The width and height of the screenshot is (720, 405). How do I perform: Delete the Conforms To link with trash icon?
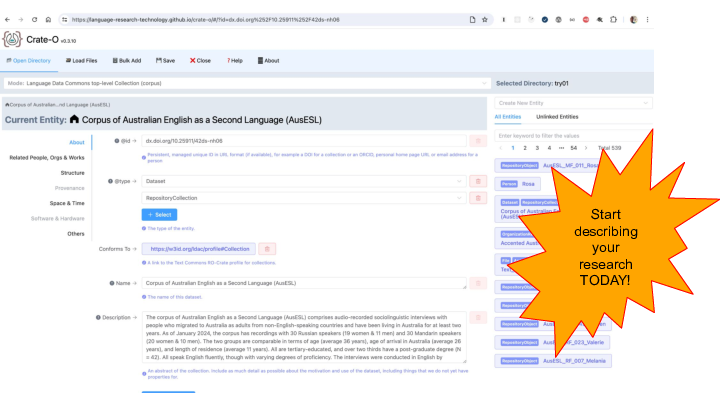(267, 249)
